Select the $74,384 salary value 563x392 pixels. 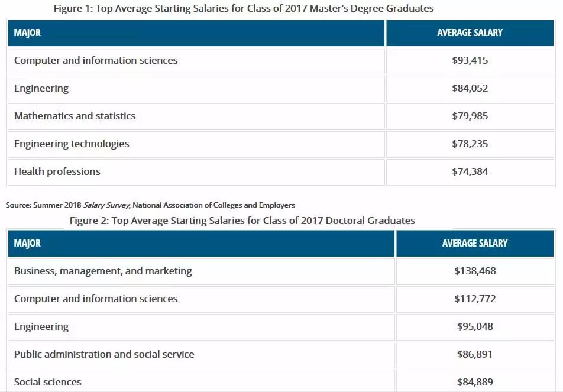[x=470, y=171]
